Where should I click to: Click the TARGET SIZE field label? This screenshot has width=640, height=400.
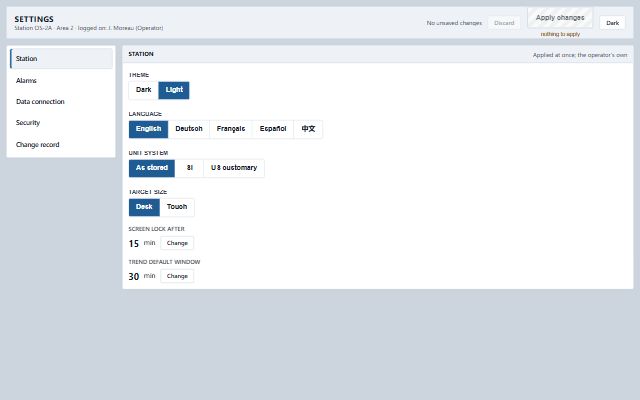147,192
